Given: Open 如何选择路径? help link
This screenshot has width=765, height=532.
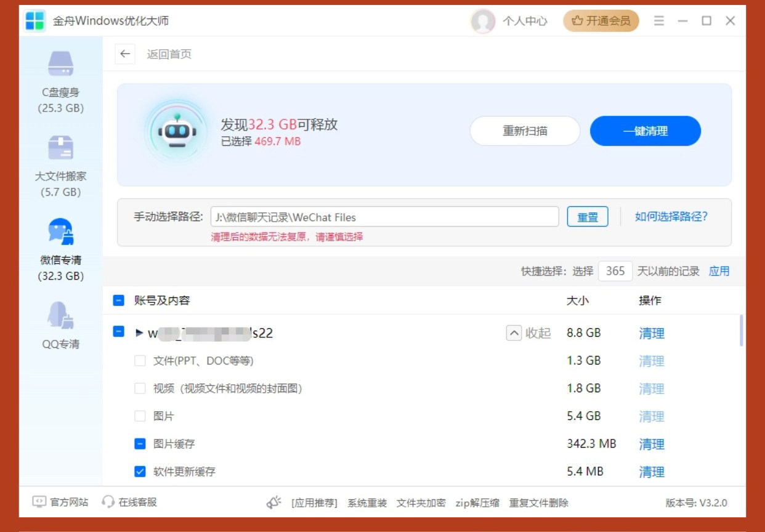Looking at the screenshot, I should (x=671, y=217).
